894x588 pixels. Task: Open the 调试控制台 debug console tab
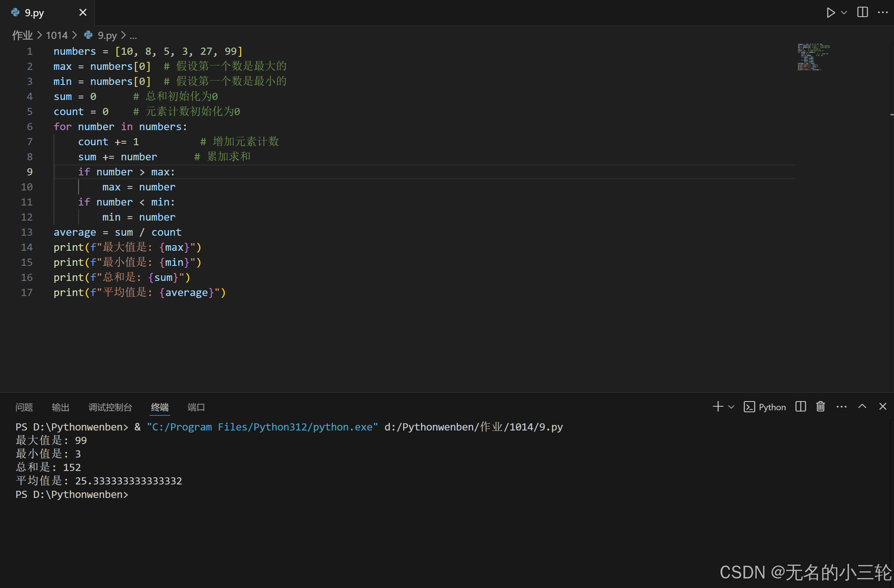(110, 407)
